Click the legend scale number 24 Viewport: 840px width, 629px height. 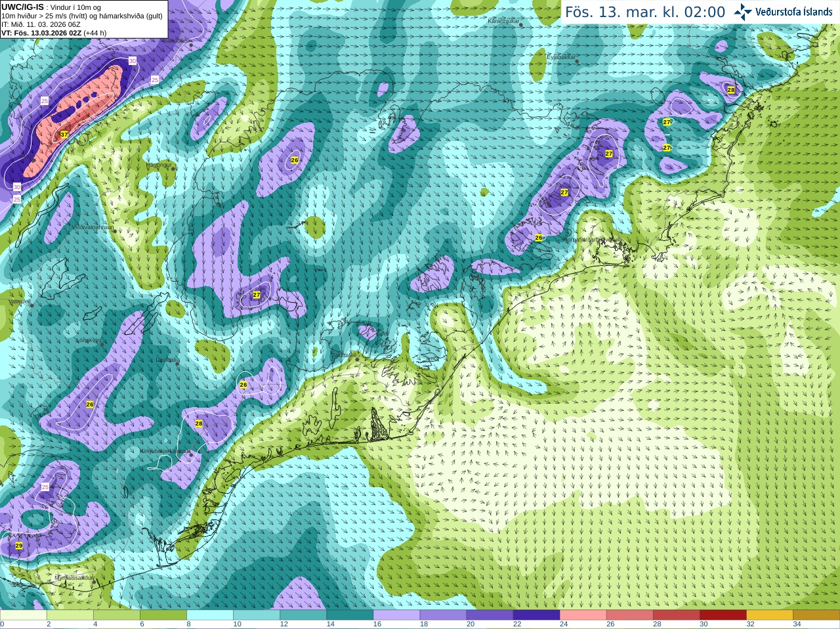(564, 624)
